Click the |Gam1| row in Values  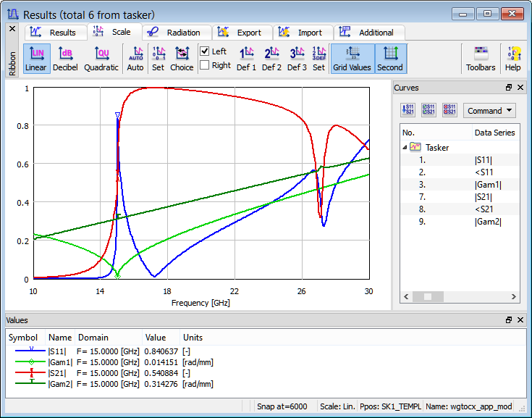pos(61,362)
